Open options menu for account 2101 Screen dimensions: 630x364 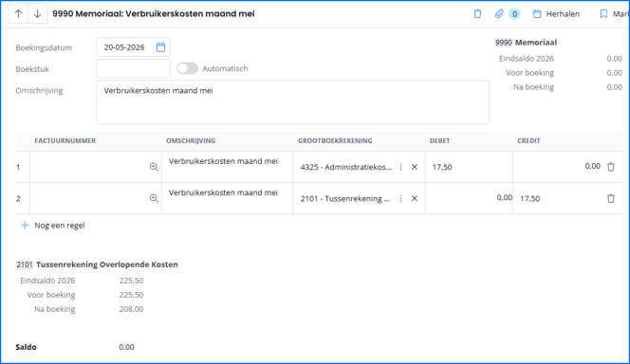pos(400,198)
